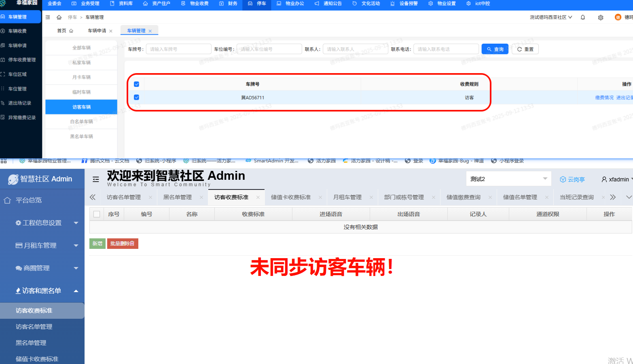
Task: Open the notification bell icon
Action: pyautogui.click(x=583, y=17)
